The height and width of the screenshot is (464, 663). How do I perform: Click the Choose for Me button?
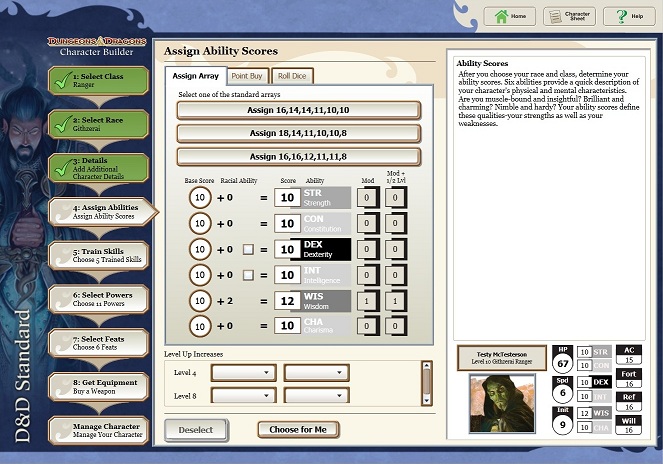pyautogui.click(x=298, y=430)
